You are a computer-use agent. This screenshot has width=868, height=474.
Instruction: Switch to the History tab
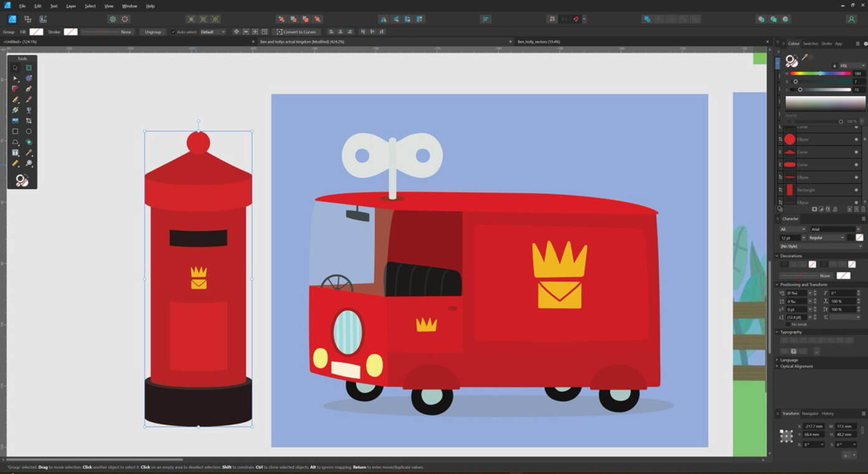[828, 414]
